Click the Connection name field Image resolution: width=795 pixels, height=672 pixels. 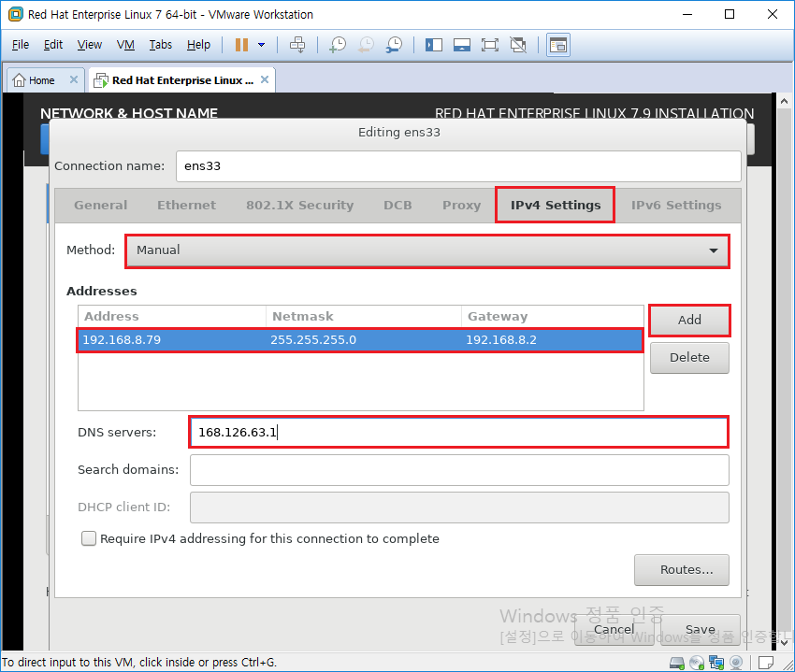pos(458,166)
